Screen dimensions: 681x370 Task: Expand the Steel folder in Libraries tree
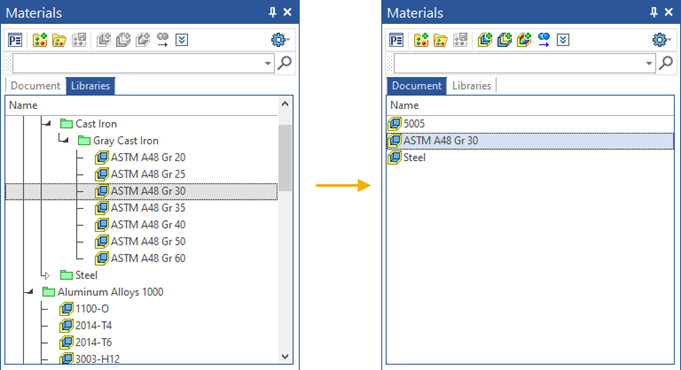[x=47, y=275]
